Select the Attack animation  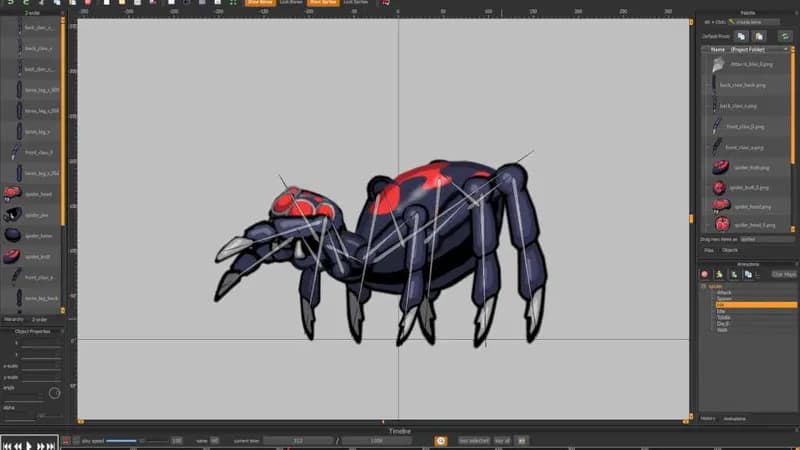[724, 293]
